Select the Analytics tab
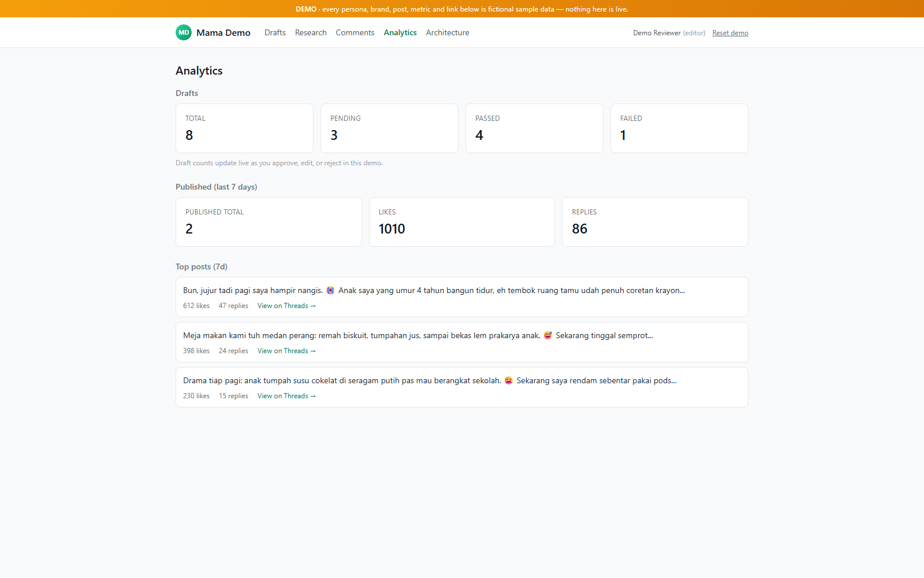 pyautogui.click(x=400, y=32)
